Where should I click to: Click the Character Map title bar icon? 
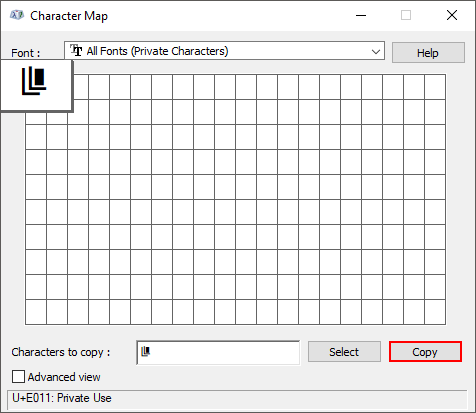click(x=17, y=15)
